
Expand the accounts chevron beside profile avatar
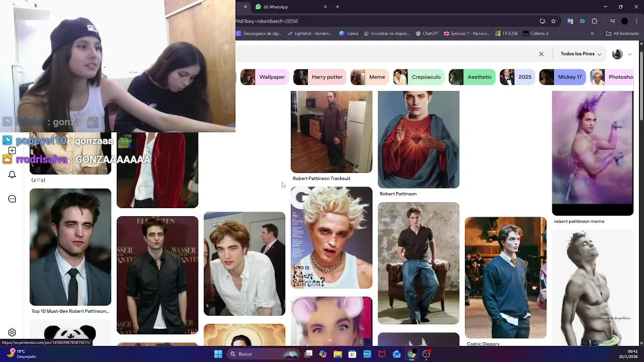coord(629,54)
